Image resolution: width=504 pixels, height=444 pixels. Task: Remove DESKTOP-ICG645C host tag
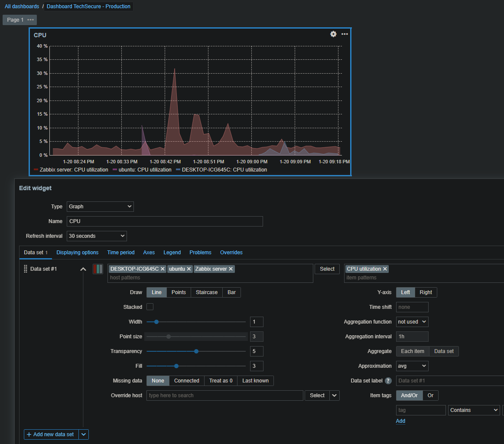tap(163, 269)
